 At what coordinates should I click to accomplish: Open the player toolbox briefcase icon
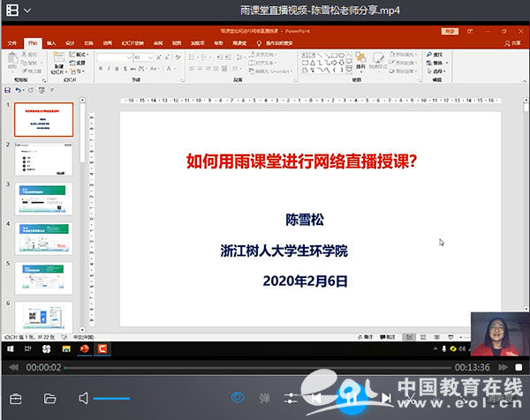click(16, 399)
